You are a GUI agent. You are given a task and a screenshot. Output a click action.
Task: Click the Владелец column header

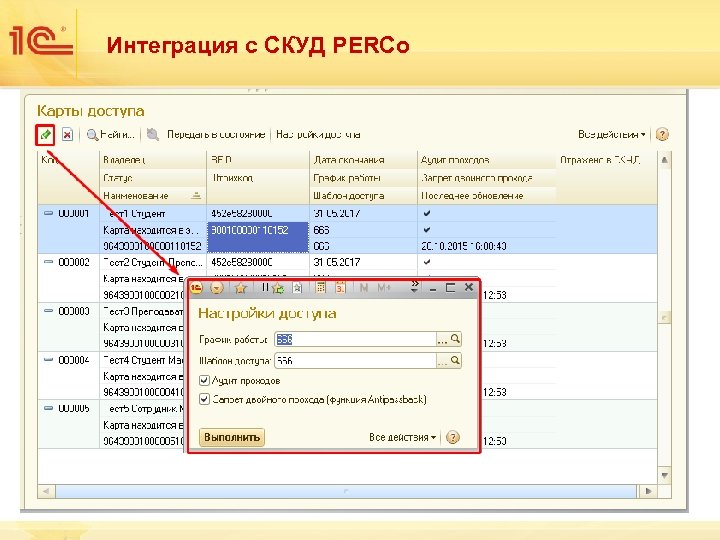point(153,160)
